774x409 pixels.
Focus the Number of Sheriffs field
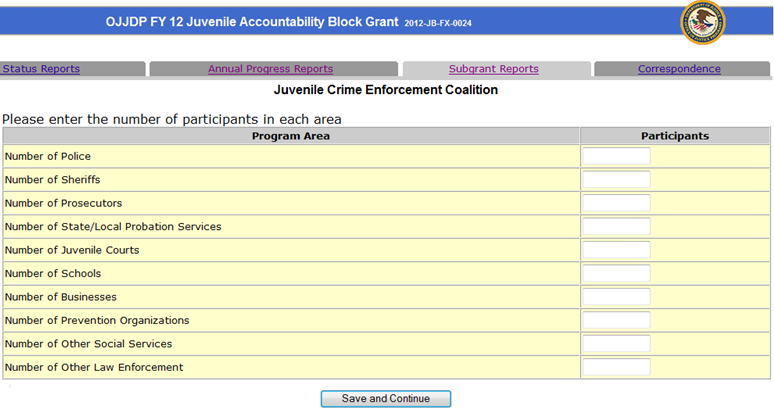pos(616,180)
